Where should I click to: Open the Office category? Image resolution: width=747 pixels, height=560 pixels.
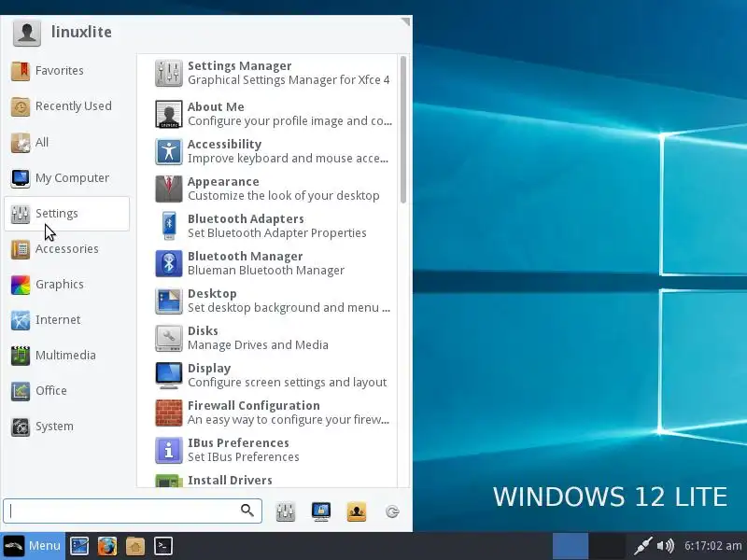click(66, 391)
